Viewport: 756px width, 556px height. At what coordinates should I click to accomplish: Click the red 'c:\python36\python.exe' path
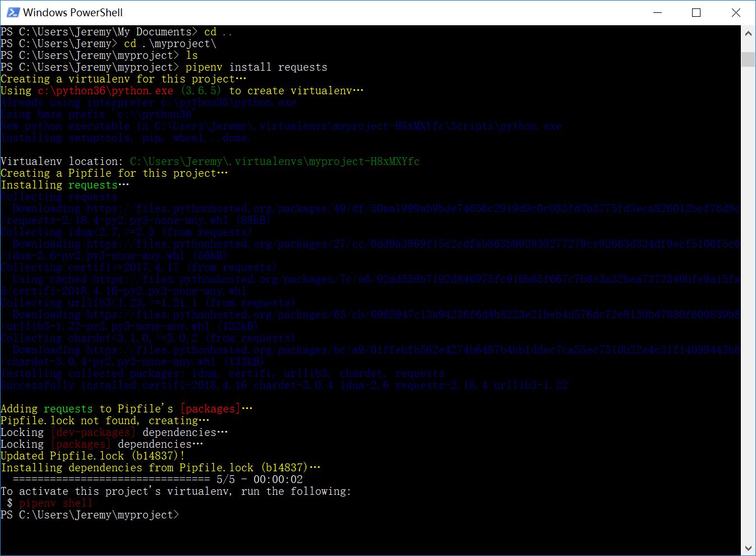pos(105,91)
